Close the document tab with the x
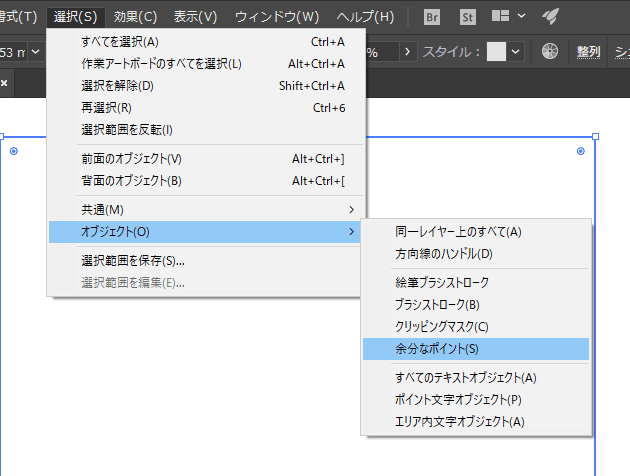 coord(4,83)
